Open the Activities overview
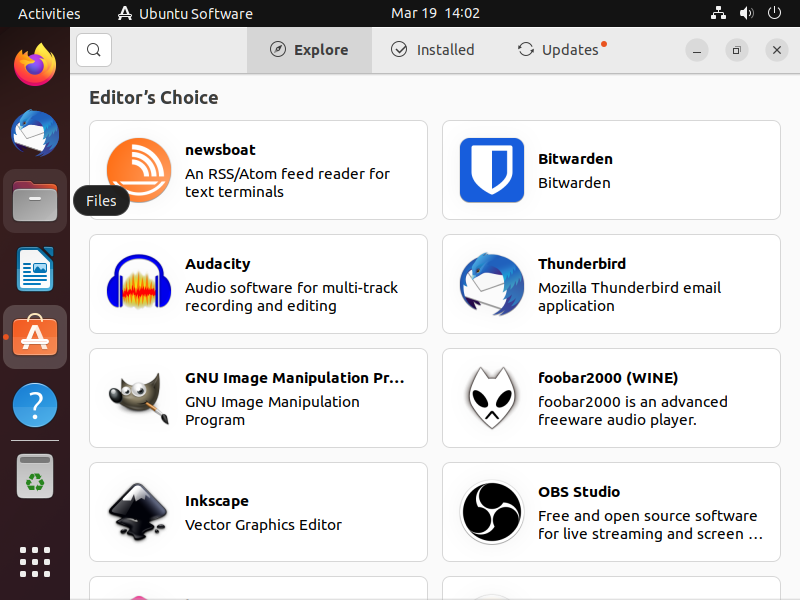Image resolution: width=800 pixels, height=600 pixels. click(x=49, y=13)
